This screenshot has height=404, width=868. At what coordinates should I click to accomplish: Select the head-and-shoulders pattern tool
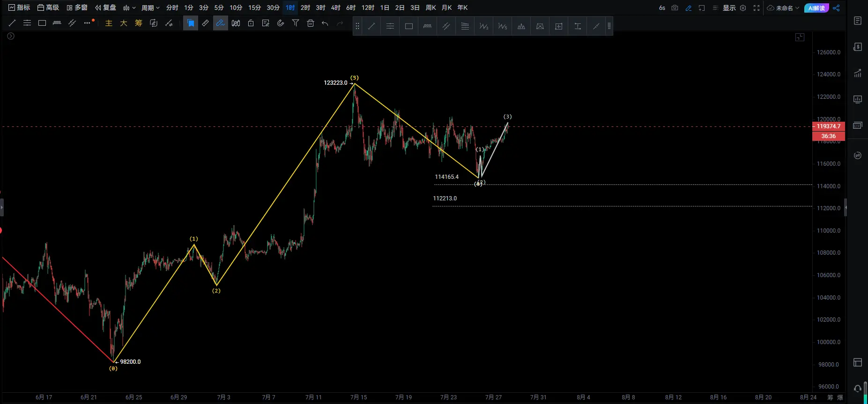(x=521, y=26)
